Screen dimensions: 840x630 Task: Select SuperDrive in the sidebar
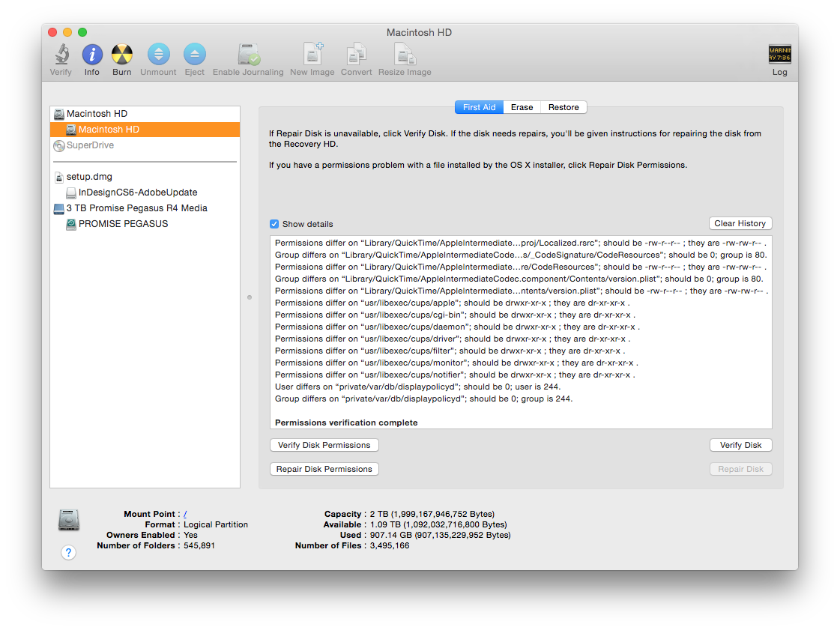[145, 145]
